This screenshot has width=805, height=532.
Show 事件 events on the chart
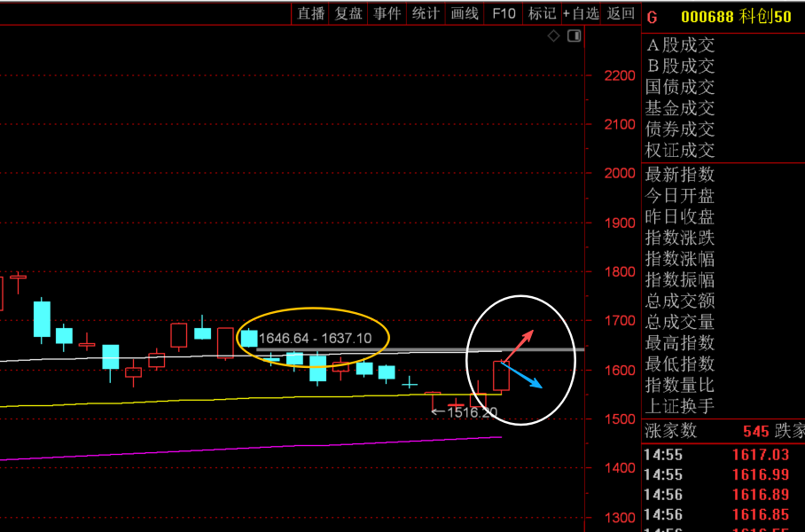click(387, 13)
